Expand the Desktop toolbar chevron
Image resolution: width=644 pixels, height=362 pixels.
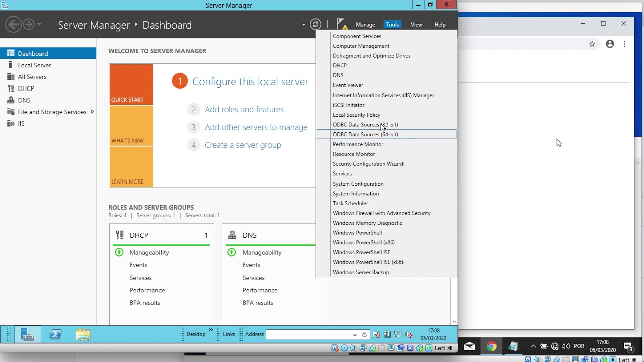211,330
